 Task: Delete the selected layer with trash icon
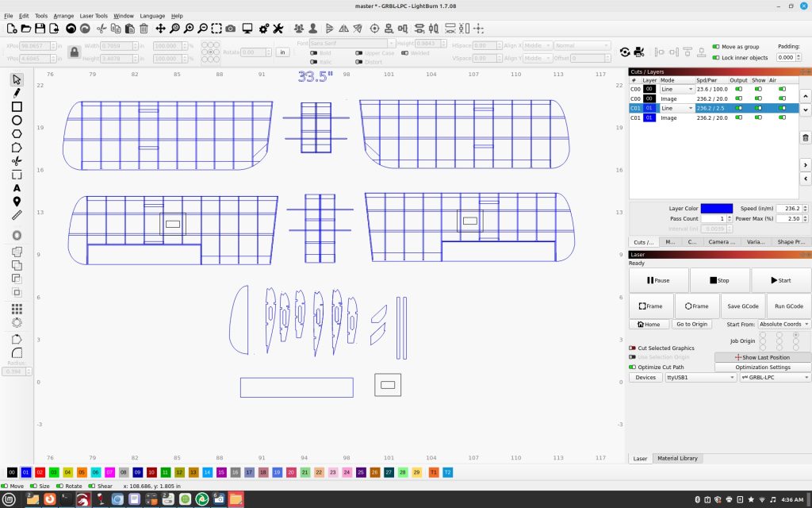click(805, 137)
